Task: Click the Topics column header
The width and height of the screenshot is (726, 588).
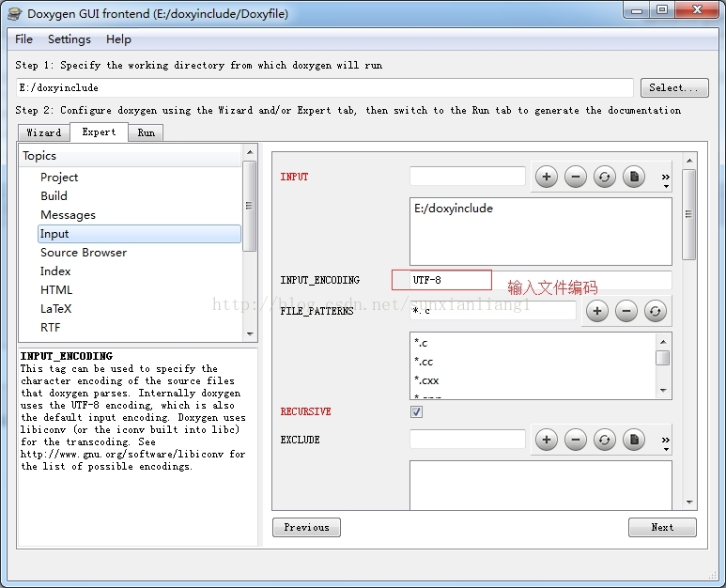Action: click(131, 156)
